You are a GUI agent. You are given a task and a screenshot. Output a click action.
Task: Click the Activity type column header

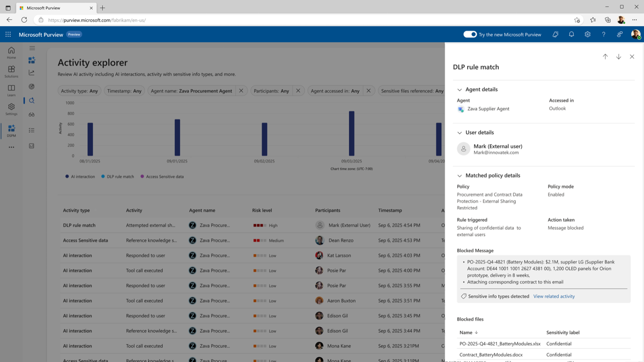coord(76,210)
